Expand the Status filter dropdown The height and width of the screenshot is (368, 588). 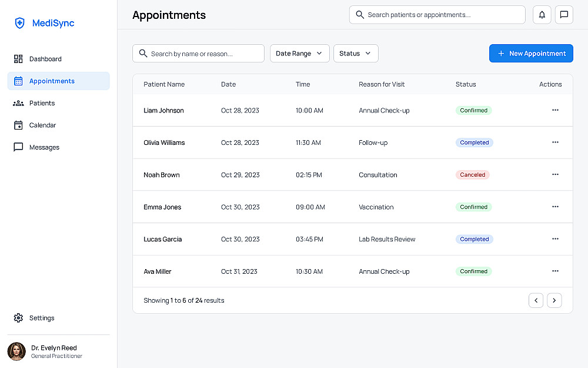click(x=355, y=54)
